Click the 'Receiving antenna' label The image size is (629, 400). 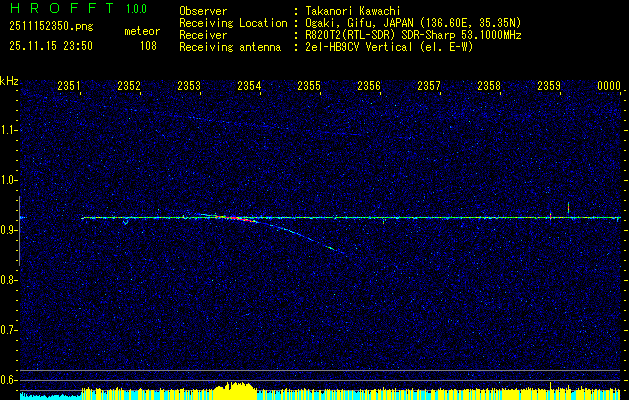[230, 47]
